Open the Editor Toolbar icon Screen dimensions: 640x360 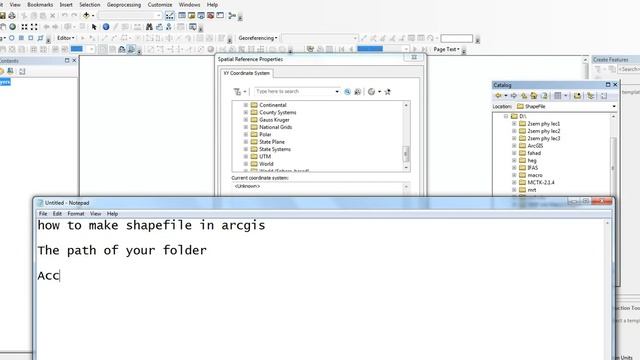[x=169, y=16]
